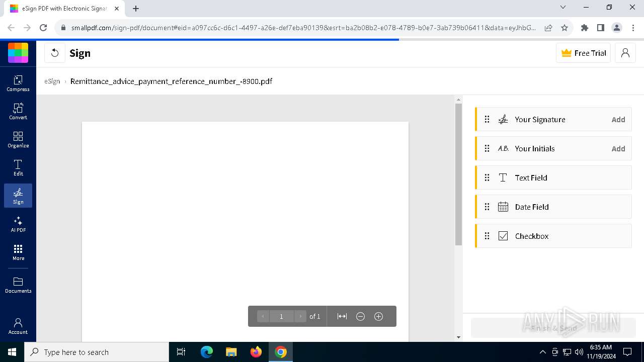Click the Smallpdf colorful logo
Image resolution: width=644 pixels, height=362 pixels.
(18, 53)
